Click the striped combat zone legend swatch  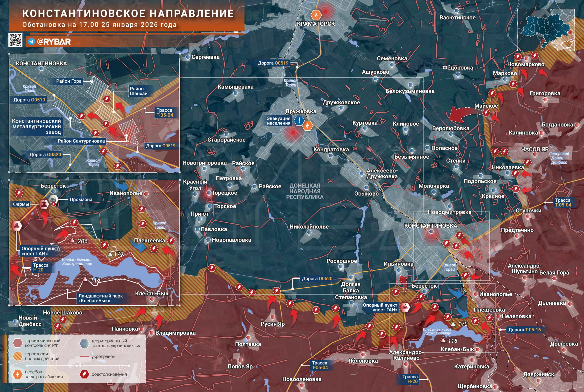pos(18,356)
